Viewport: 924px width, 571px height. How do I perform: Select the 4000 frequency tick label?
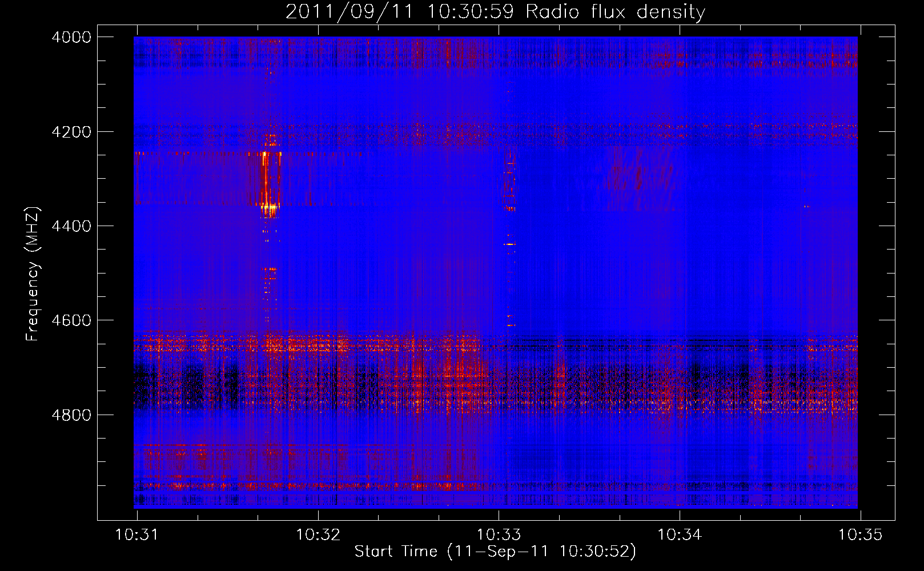[x=71, y=37]
